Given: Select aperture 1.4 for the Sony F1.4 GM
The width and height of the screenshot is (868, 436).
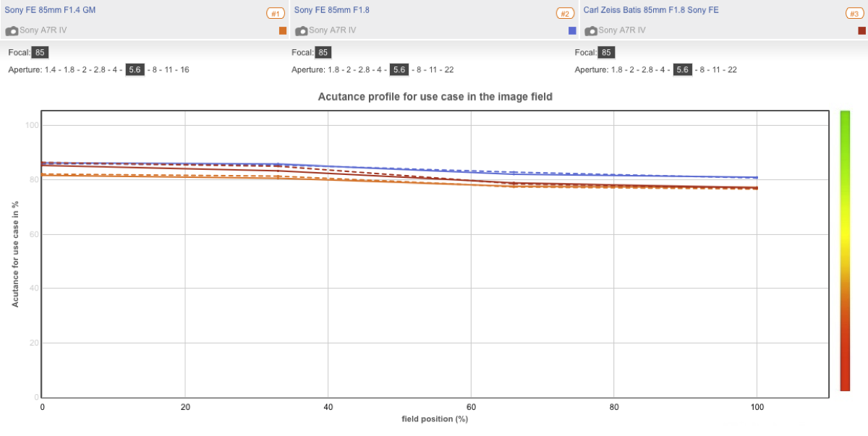Looking at the screenshot, I should 50,70.
